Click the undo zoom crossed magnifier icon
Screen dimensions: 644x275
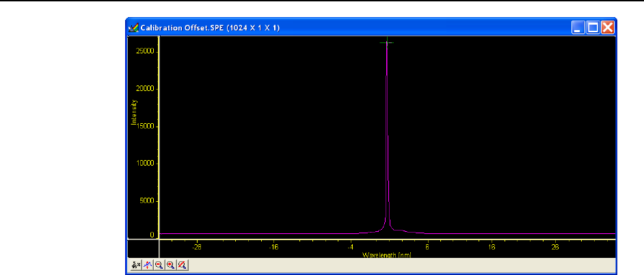[x=183, y=265]
